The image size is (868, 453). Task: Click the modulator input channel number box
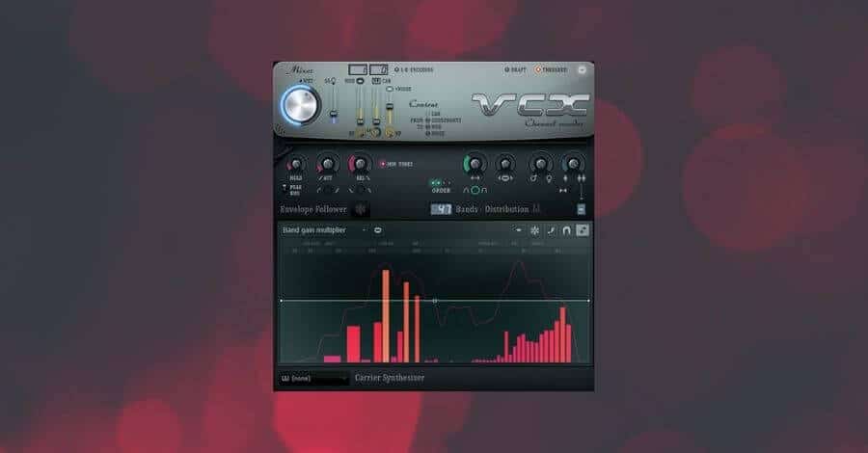pyautogui.click(x=358, y=69)
